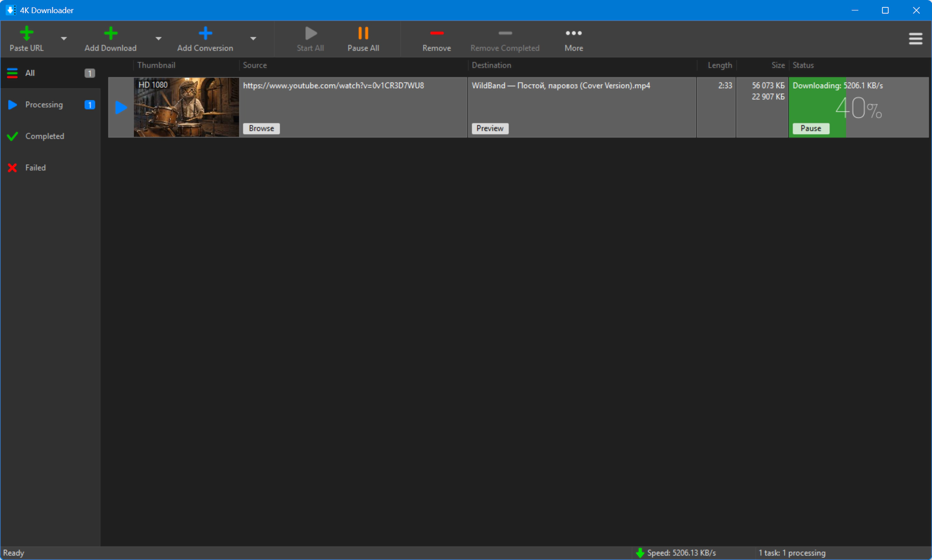932x560 pixels.
Task: Expand the Paste URL dropdown arrow
Action: 64,39
